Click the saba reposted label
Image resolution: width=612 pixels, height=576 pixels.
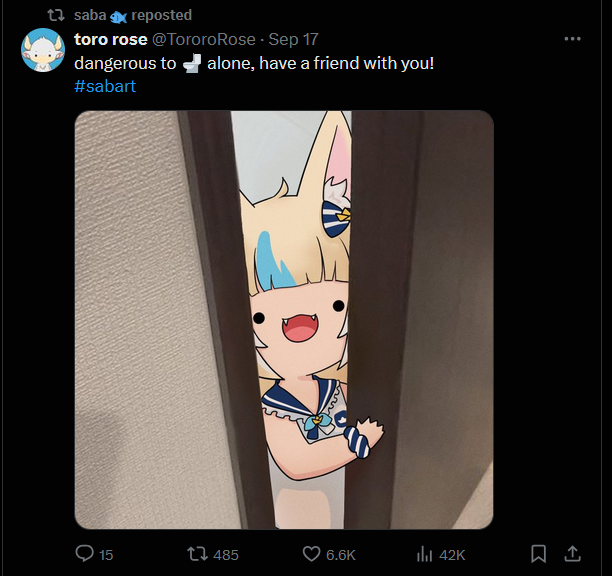tap(133, 15)
